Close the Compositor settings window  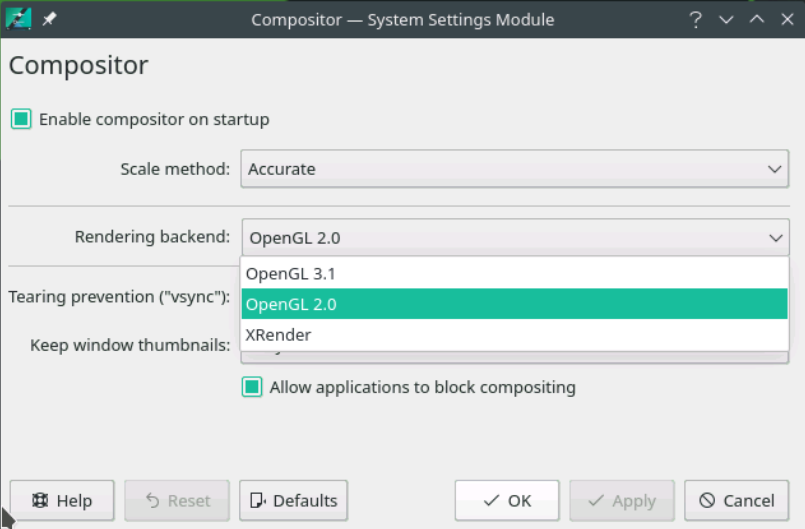(x=787, y=20)
